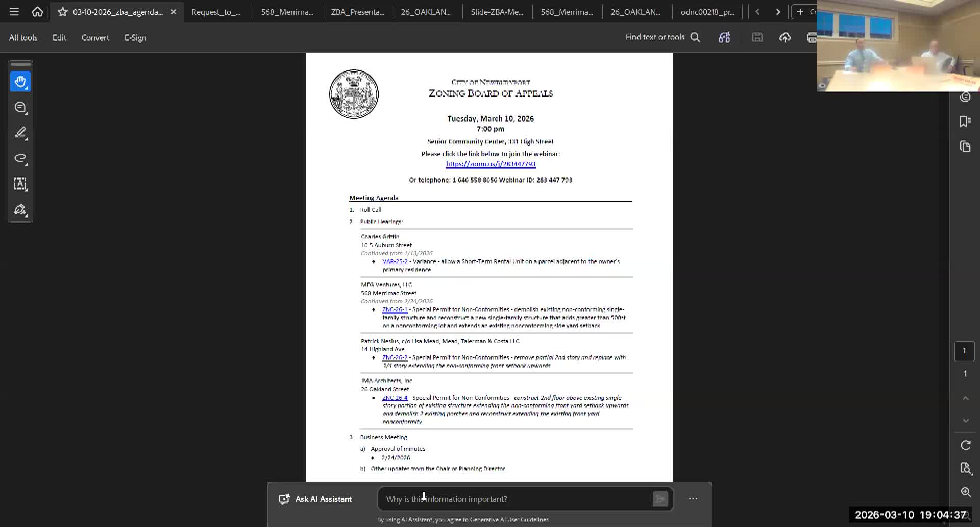Click the Zoom webinar hyperlink
The height and width of the screenshot is (527, 980).
point(490,164)
